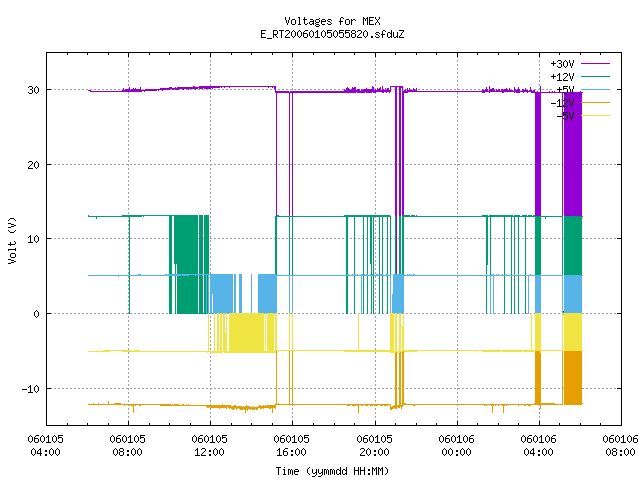
Task: Click the green +12V legend line sample
Action: [x=595, y=76]
